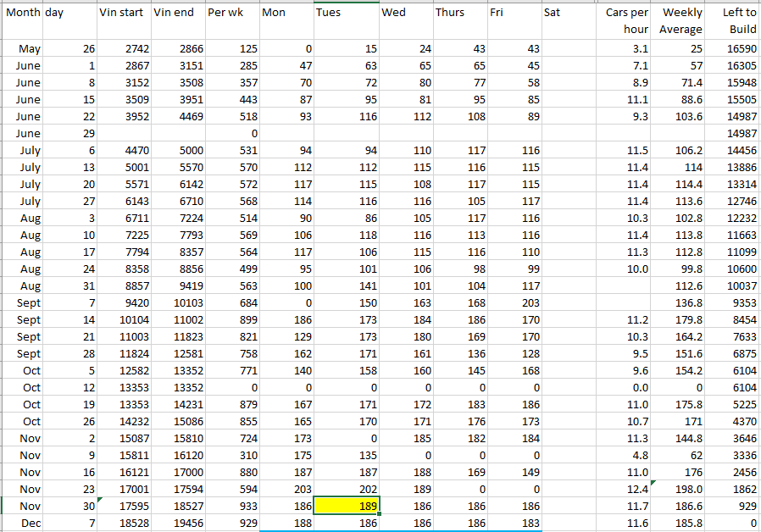Select the Left to Build cell showing 16590

(x=734, y=49)
